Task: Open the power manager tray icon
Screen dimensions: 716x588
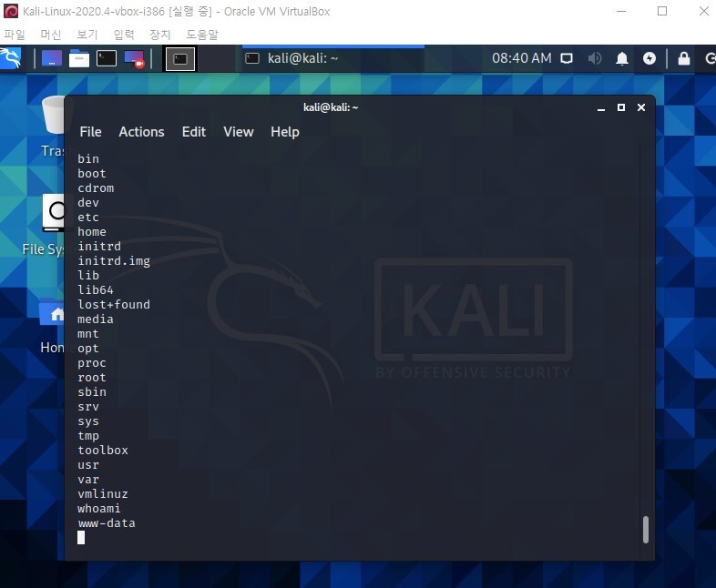Action: point(650,58)
